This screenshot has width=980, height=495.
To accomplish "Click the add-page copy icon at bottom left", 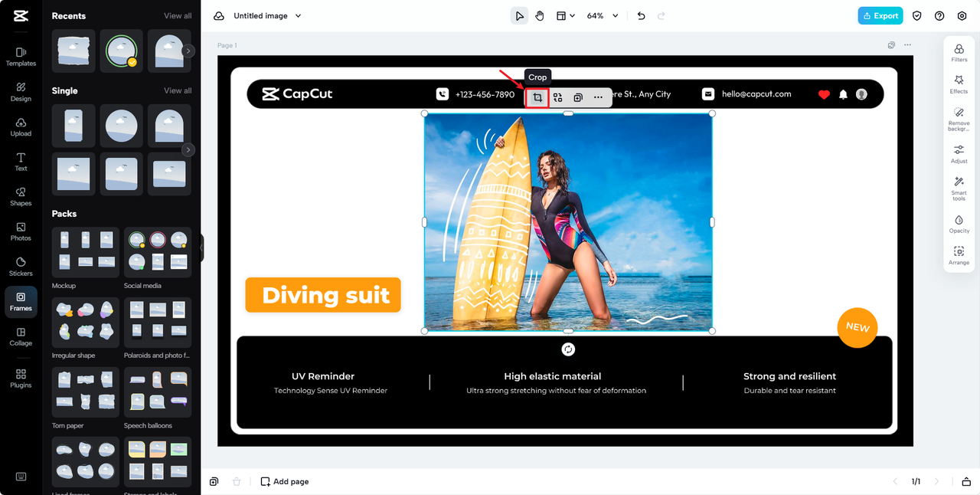I will point(214,481).
